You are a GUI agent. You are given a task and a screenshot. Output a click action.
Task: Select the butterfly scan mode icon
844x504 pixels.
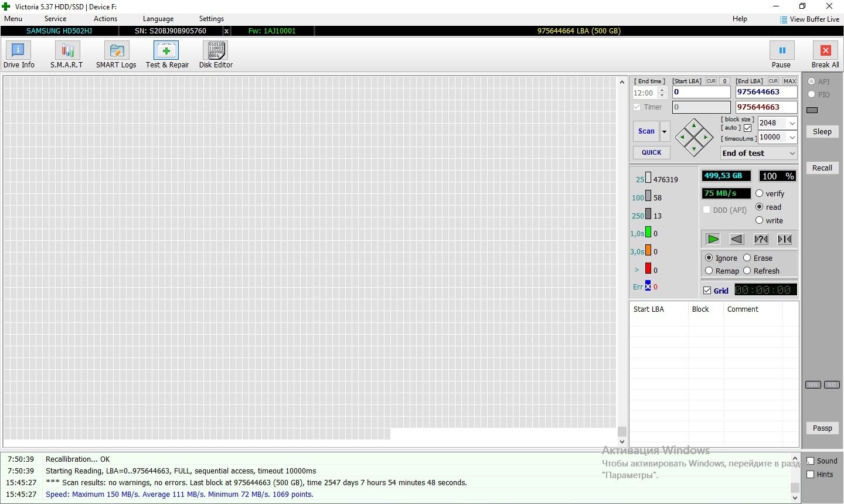pyautogui.click(x=785, y=239)
